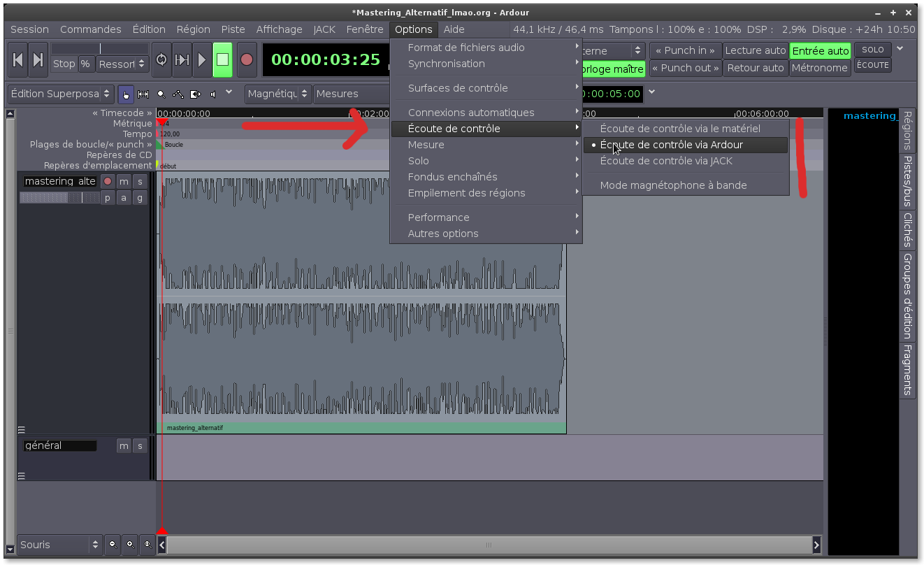The width and height of the screenshot is (924, 565).
Task: Open the Performance submenu
Action: pos(438,217)
